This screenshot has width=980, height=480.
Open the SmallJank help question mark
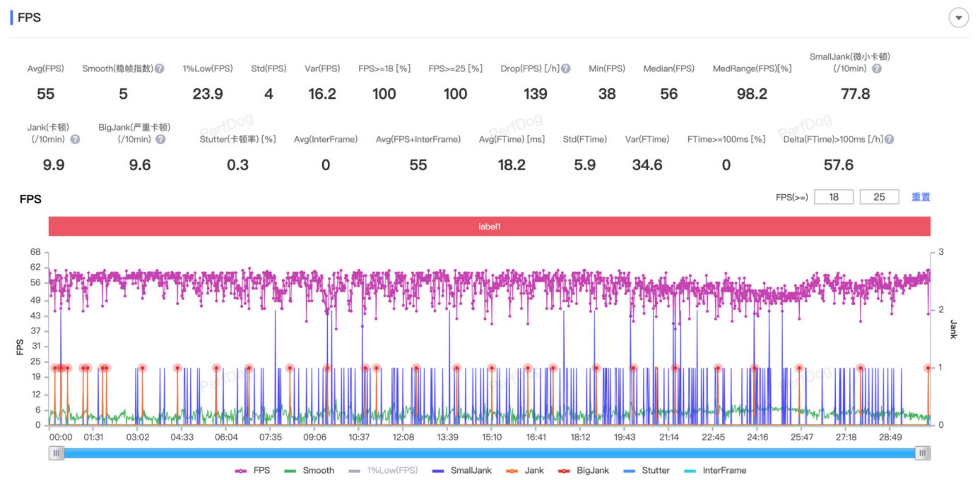(877, 69)
